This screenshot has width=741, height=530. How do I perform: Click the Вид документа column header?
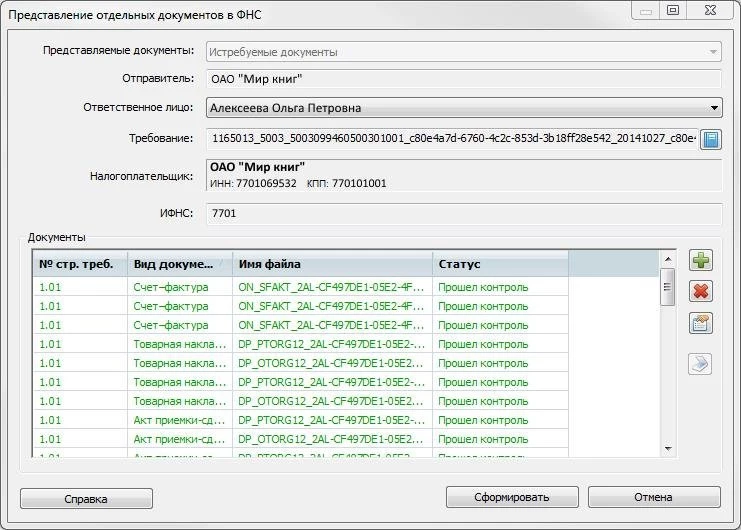point(179,264)
